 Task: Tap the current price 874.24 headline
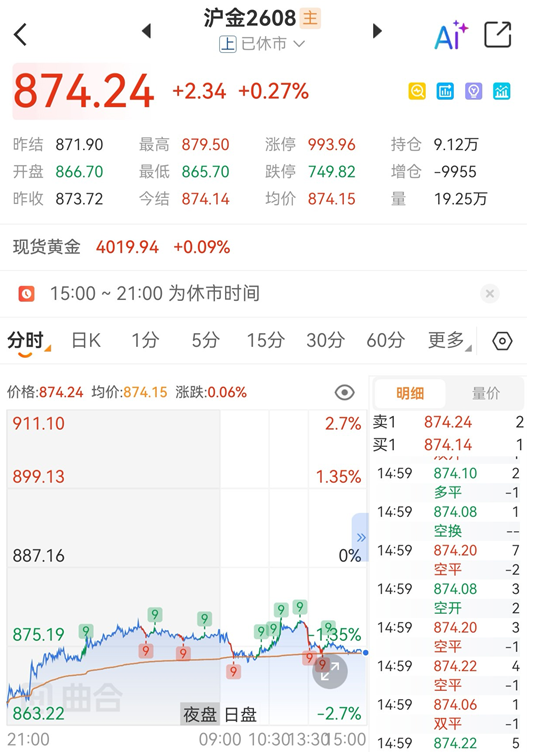point(84,91)
